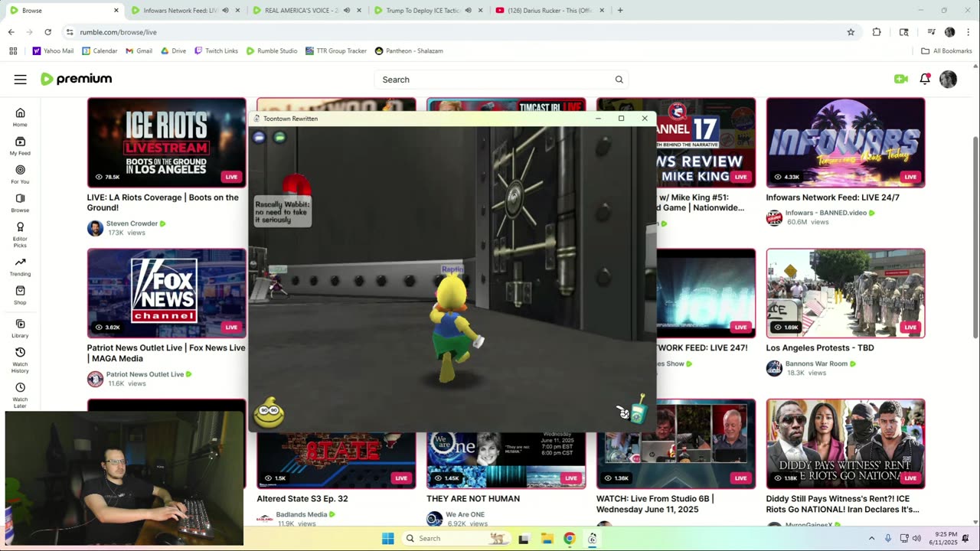Click the search magnifier icon on Rumble
This screenshot has height=551, width=980.
pos(619,80)
